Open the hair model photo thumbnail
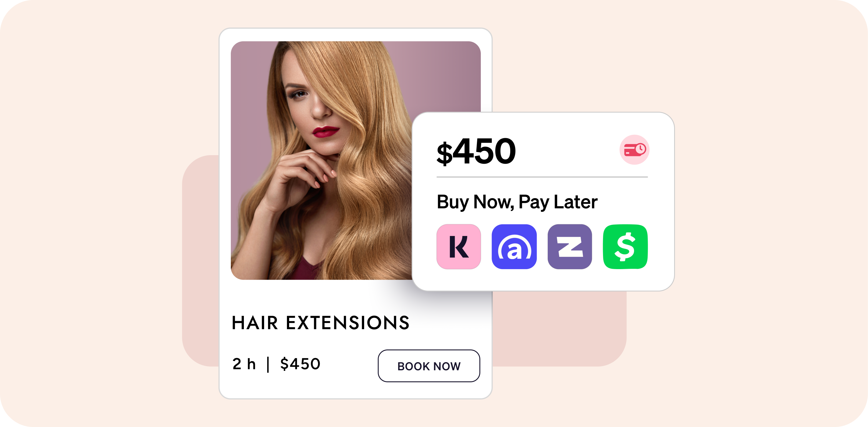 click(x=321, y=160)
